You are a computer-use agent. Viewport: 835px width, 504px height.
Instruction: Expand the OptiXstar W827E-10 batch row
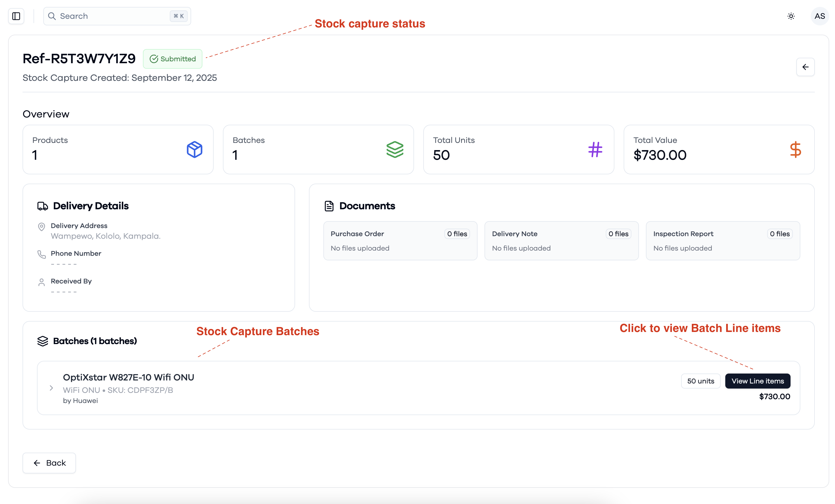click(51, 388)
